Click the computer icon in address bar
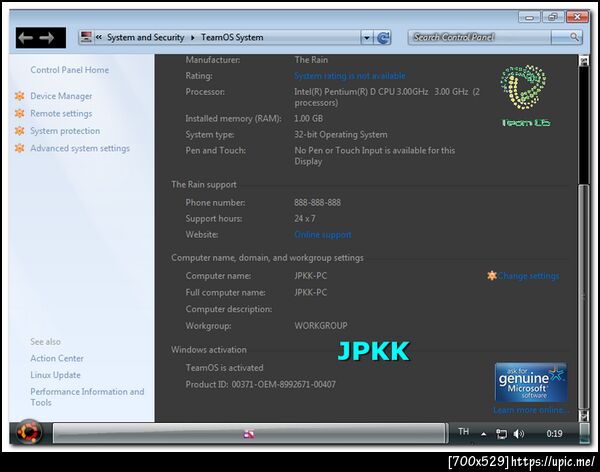Viewport: 600px width, 472px height. pyautogui.click(x=86, y=37)
